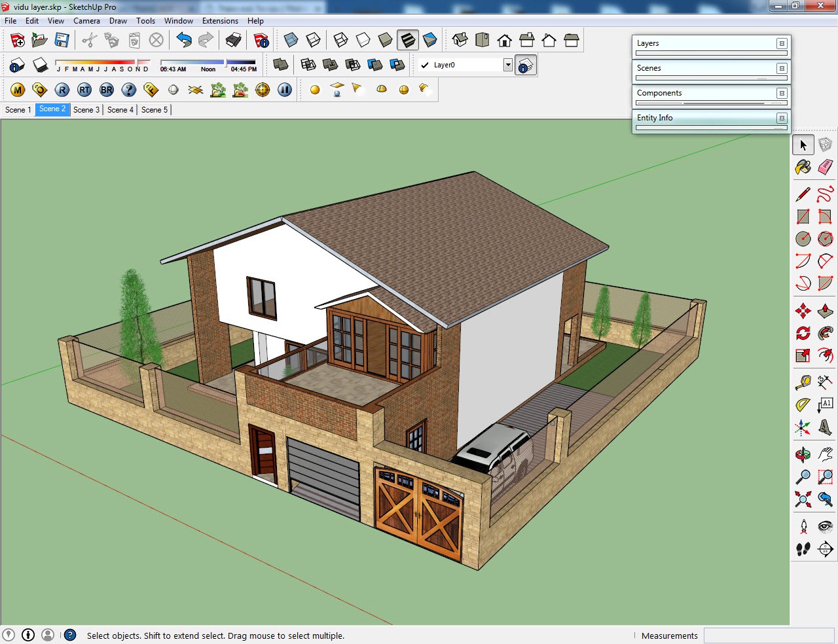Activate the Orbit tool

tap(803, 454)
